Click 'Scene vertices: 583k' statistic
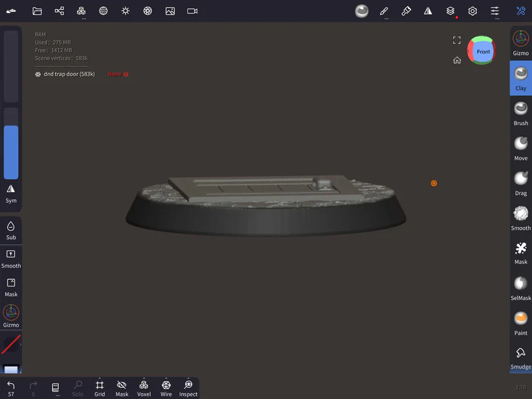 [61, 58]
